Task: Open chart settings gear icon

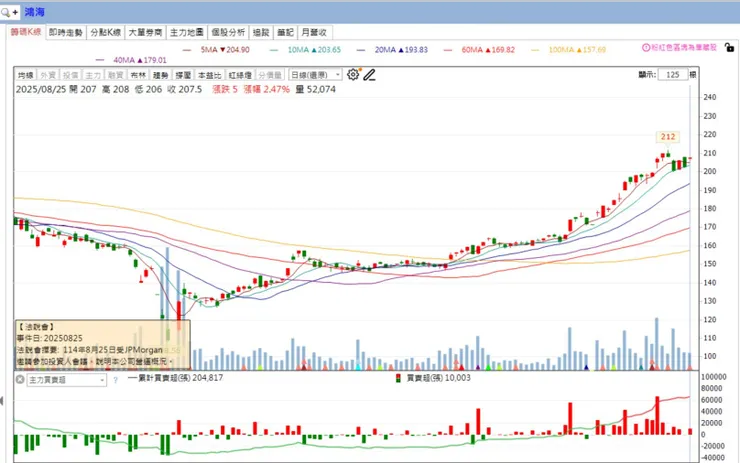Action: (353, 75)
